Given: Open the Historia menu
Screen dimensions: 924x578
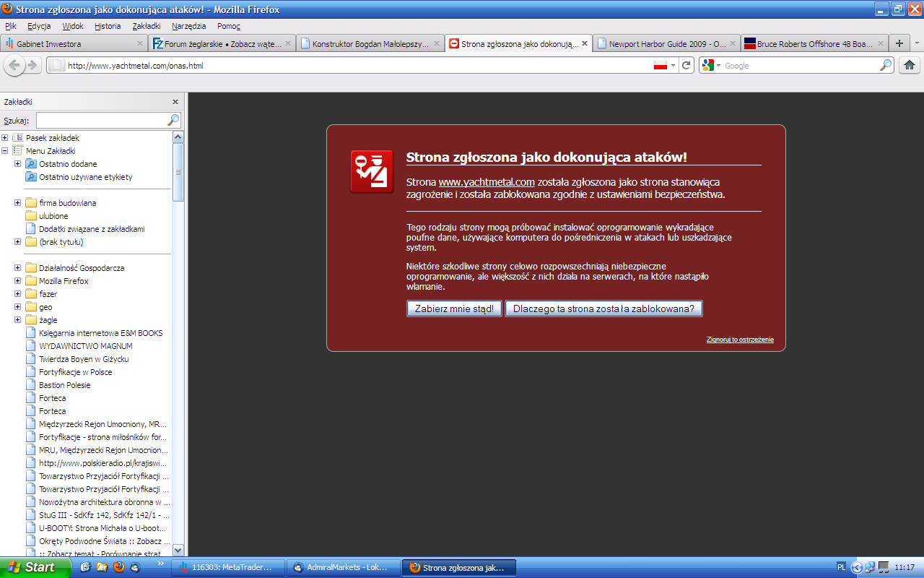Looking at the screenshot, I should pyautogui.click(x=108, y=26).
